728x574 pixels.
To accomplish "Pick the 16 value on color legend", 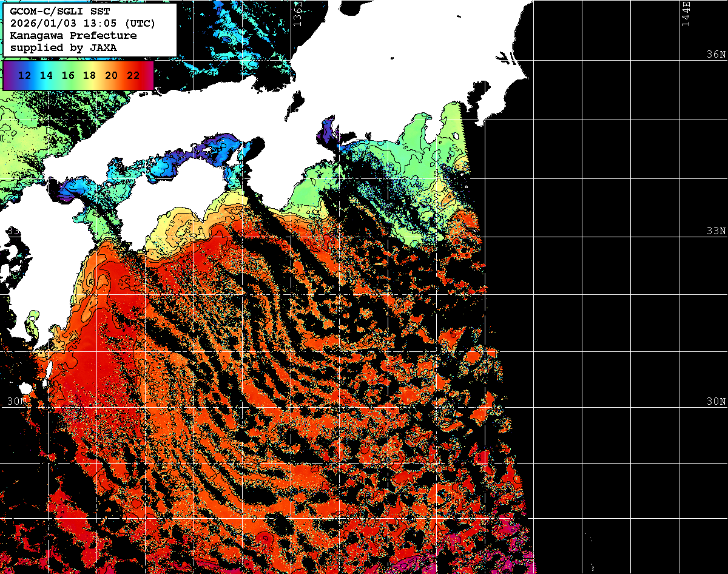I will coord(68,76).
